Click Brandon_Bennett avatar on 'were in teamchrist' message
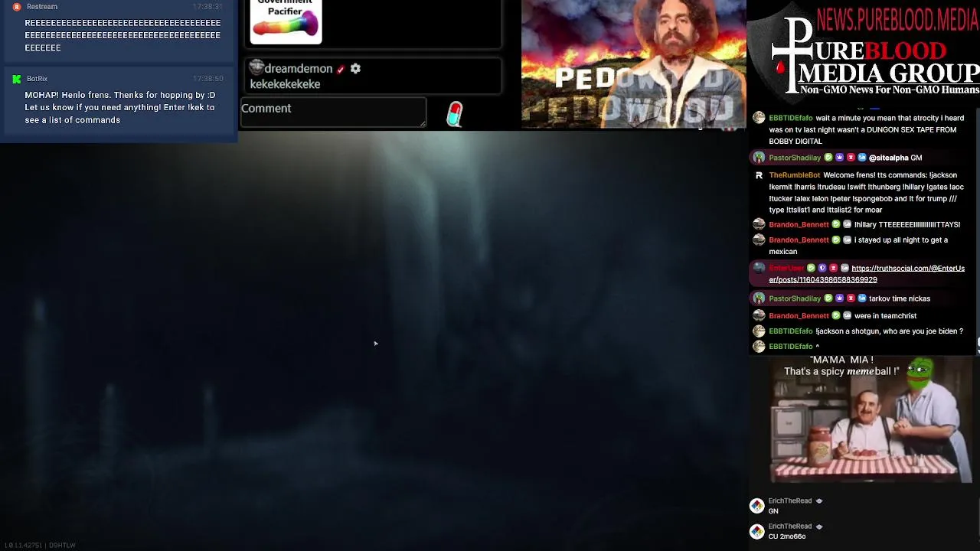Image resolution: width=980 pixels, height=551 pixels. (x=759, y=315)
